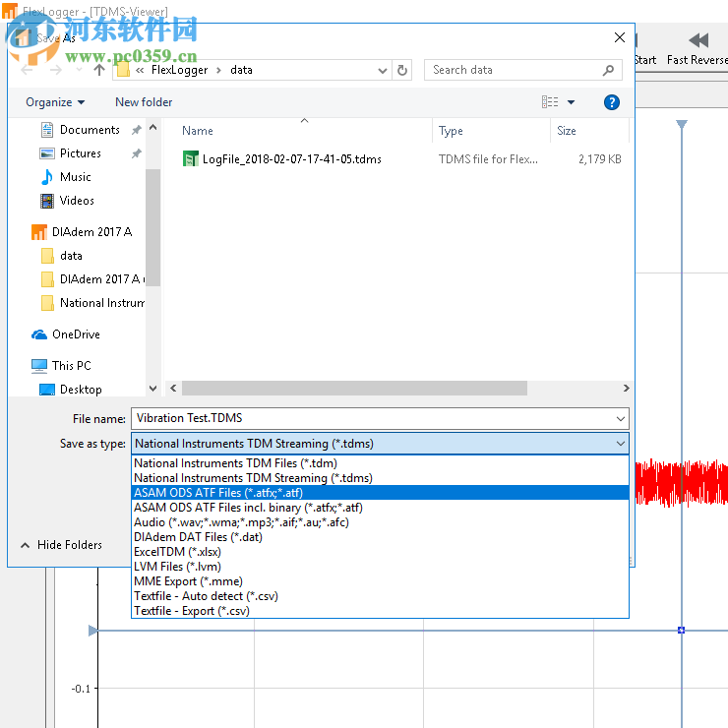The width and height of the screenshot is (728, 728).
Task: Expand the File name history dropdown
Action: pyautogui.click(x=621, y=419)
